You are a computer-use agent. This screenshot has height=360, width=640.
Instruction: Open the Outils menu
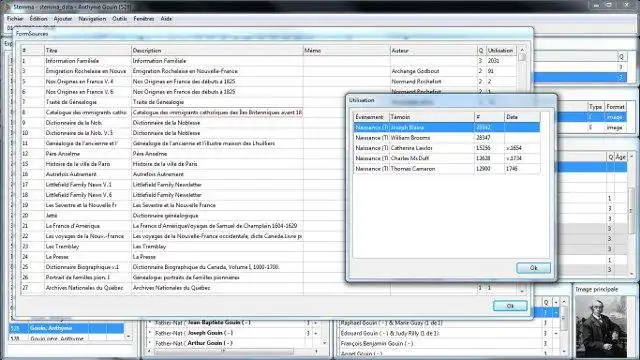[120, 19]
